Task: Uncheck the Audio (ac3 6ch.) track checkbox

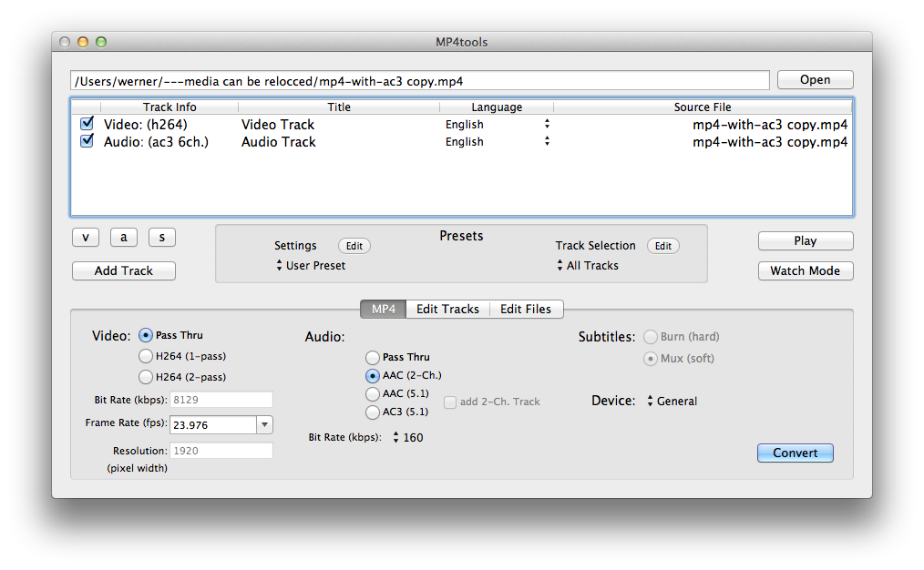Action: [87, 141]
